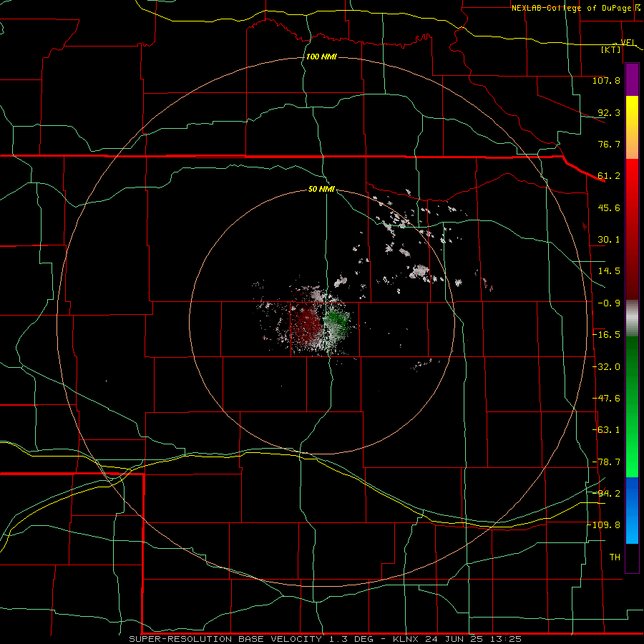Select the -78.7 legend value

[x=606, y=462]
